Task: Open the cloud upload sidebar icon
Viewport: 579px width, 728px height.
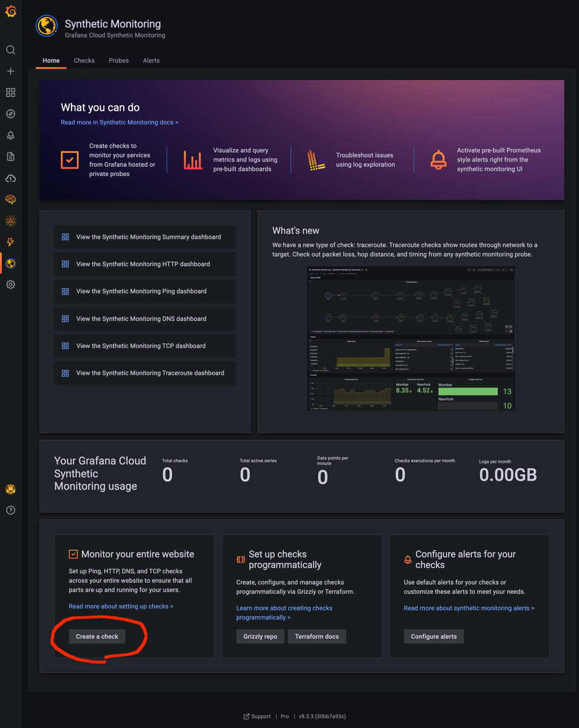Action: (10, 178)
